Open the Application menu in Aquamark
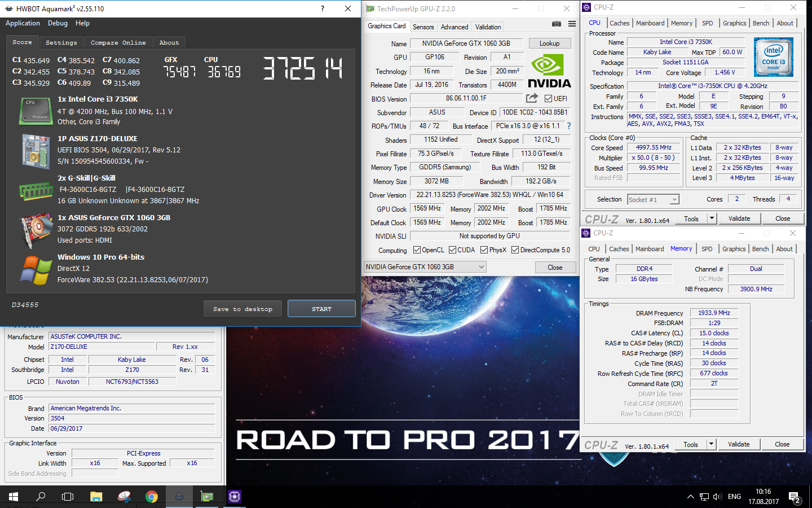Image resolution: width=812 pixels, height=508 pixels. 23,23
